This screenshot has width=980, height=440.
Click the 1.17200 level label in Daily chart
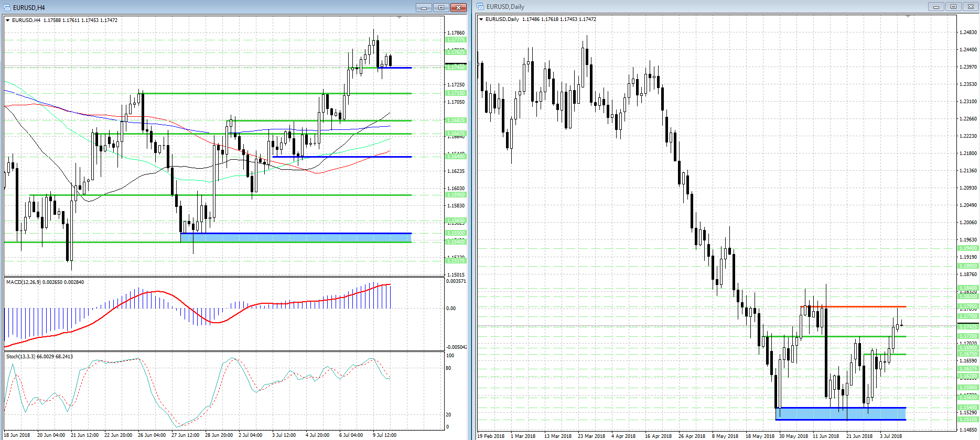[x=968, y=336]
